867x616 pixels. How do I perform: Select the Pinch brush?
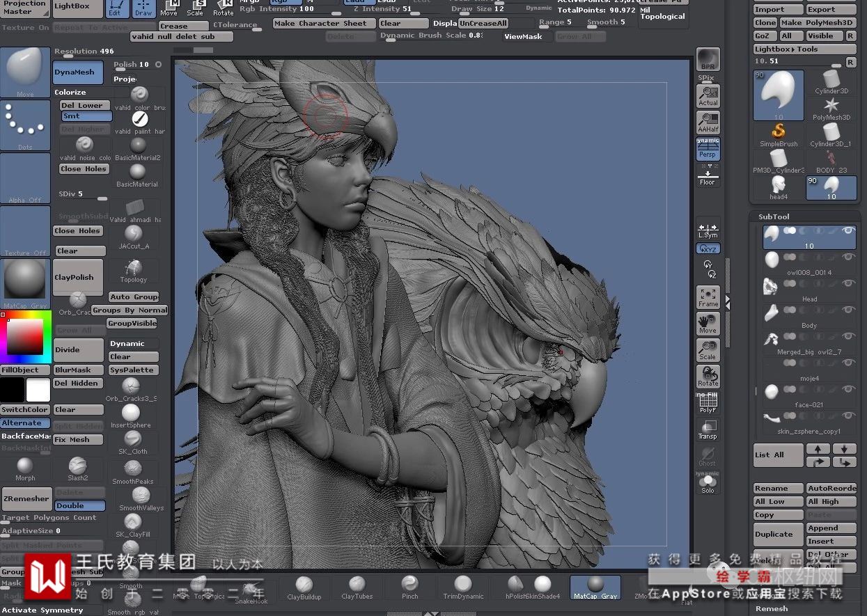point(410,587)
